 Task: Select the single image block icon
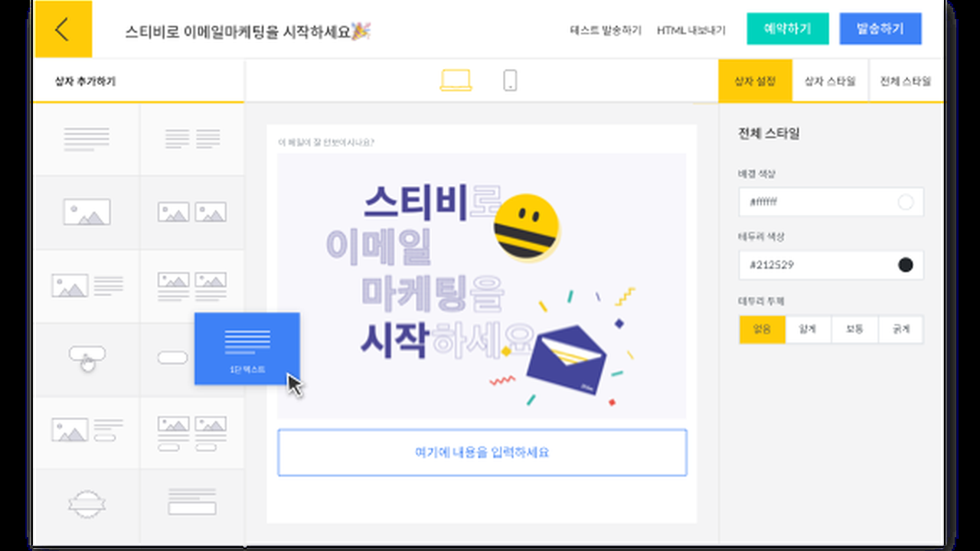point(87,212)
